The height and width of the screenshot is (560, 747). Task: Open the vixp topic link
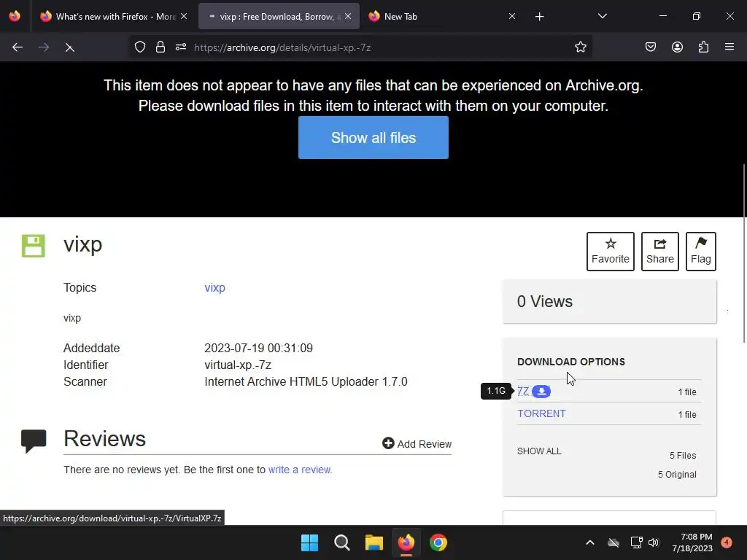(x=215, y=287)
